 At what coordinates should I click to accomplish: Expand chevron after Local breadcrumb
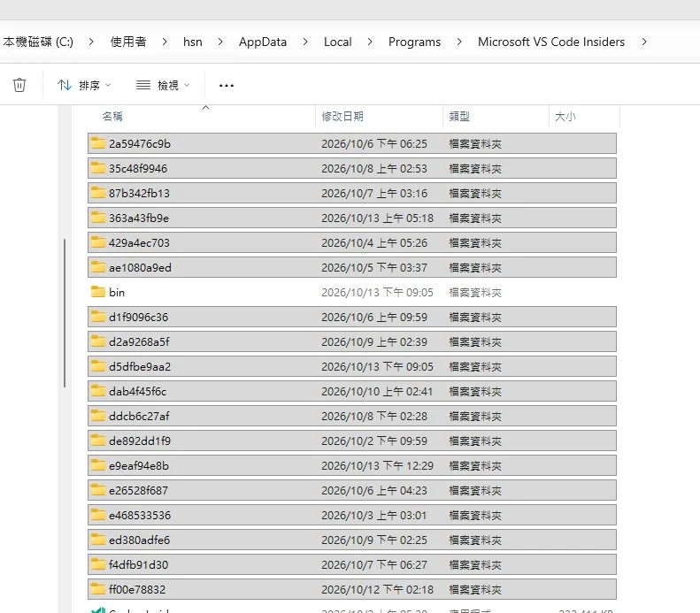pos(370,42)
